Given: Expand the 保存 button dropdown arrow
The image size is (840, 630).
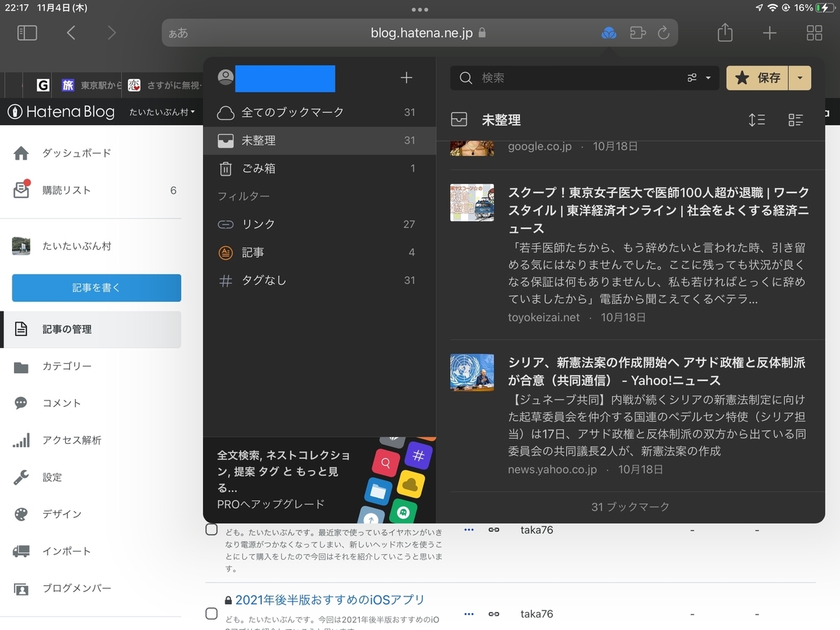Looking at the screenshot, I should pos(800,78).
